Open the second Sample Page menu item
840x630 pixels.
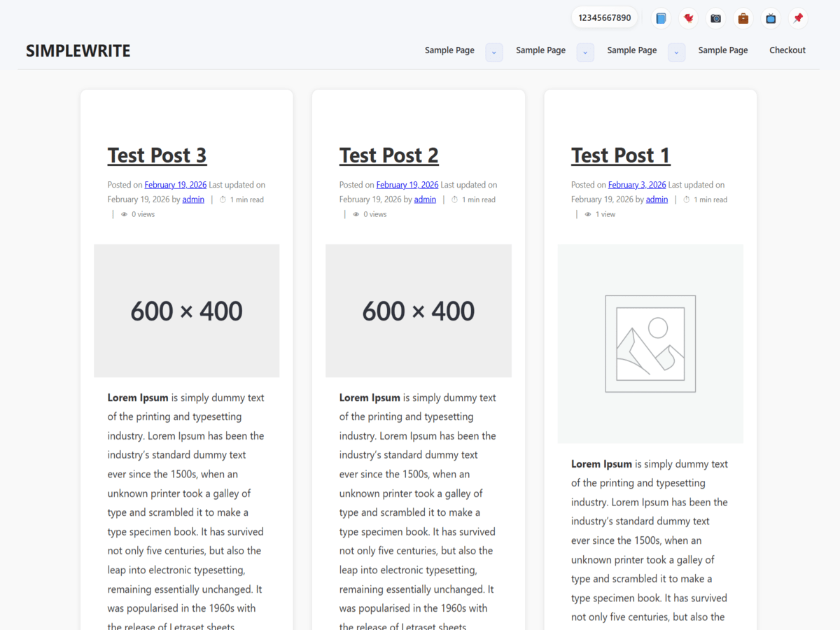click(540, 50)
